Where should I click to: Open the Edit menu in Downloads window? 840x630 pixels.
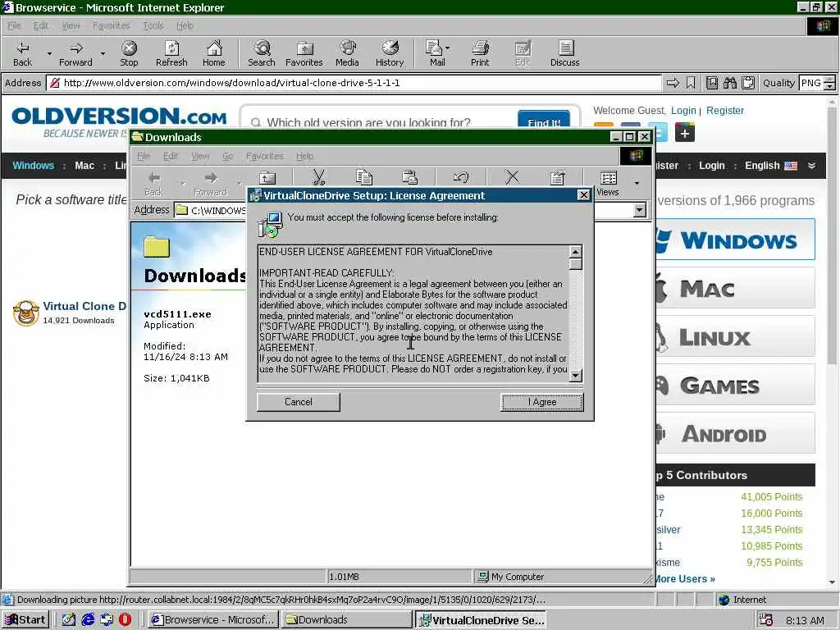point(171,156)
